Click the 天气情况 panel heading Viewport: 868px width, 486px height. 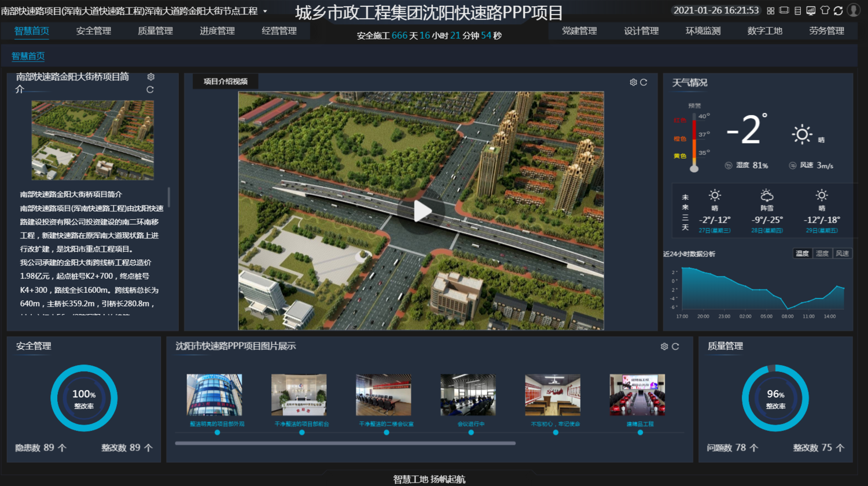(690, 83)
